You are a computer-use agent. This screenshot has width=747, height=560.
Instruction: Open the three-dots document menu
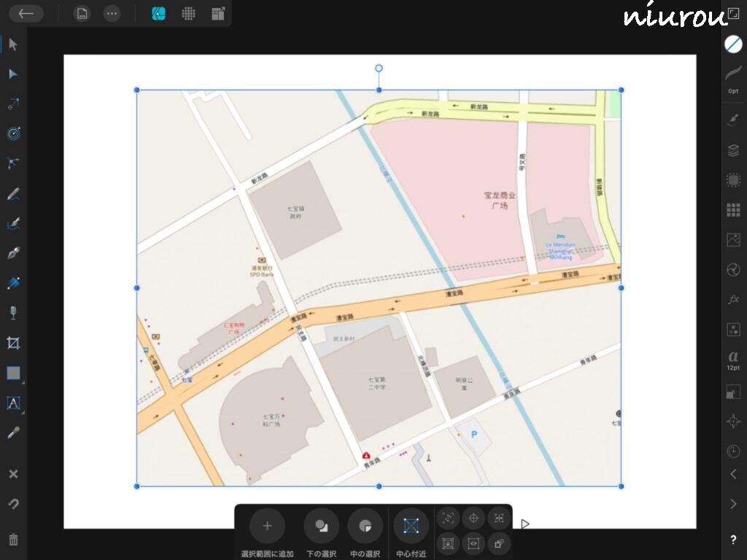tap(111, 14)
